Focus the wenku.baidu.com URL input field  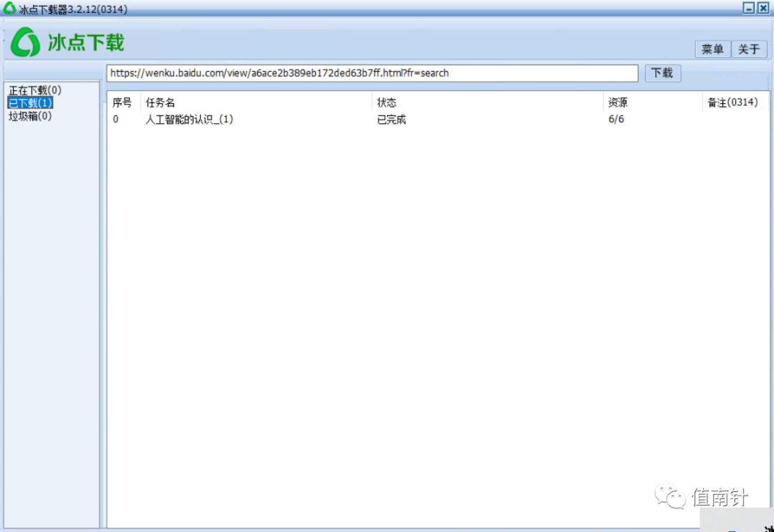tap(372, 74)
